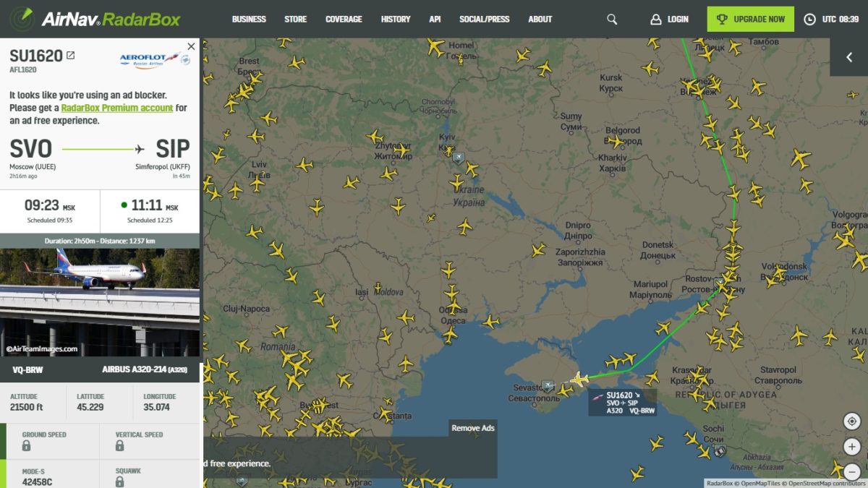This screenshot has width=868, height=488.
Task: Open the Coverage menu item
Action: click(344, 20)
